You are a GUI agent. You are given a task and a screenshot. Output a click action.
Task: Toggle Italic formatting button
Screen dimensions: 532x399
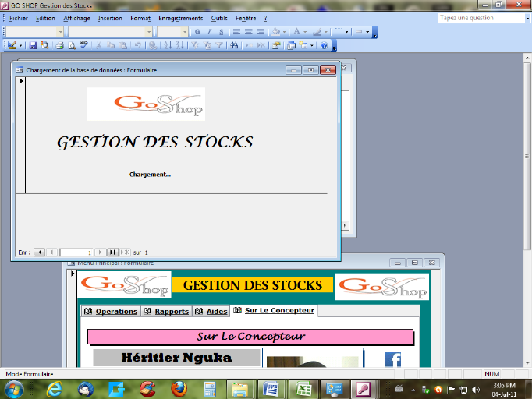(x=209, y=32)
